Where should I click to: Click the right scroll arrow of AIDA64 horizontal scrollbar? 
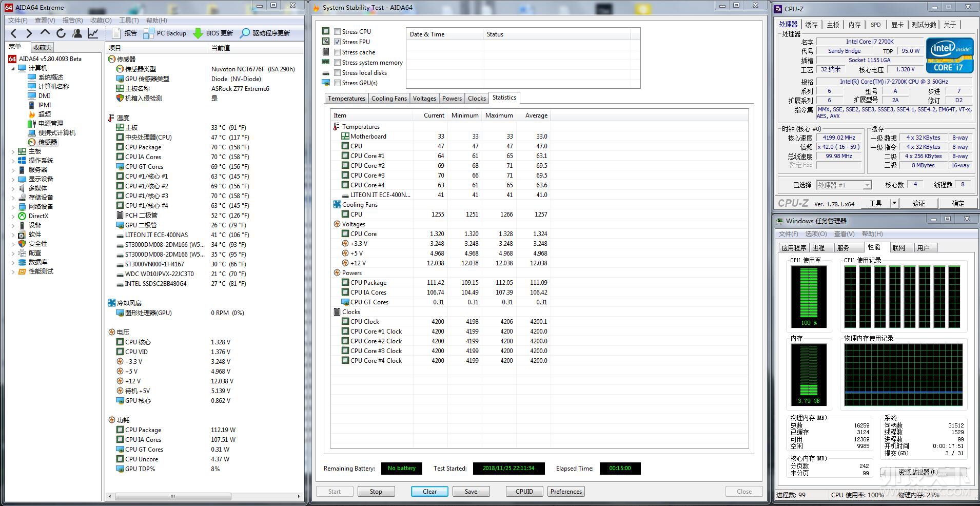pos(299,497)
